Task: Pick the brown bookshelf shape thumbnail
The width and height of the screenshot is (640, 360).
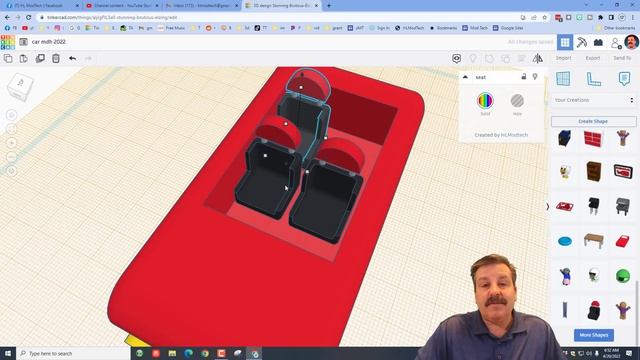Action: coord(593,171)
